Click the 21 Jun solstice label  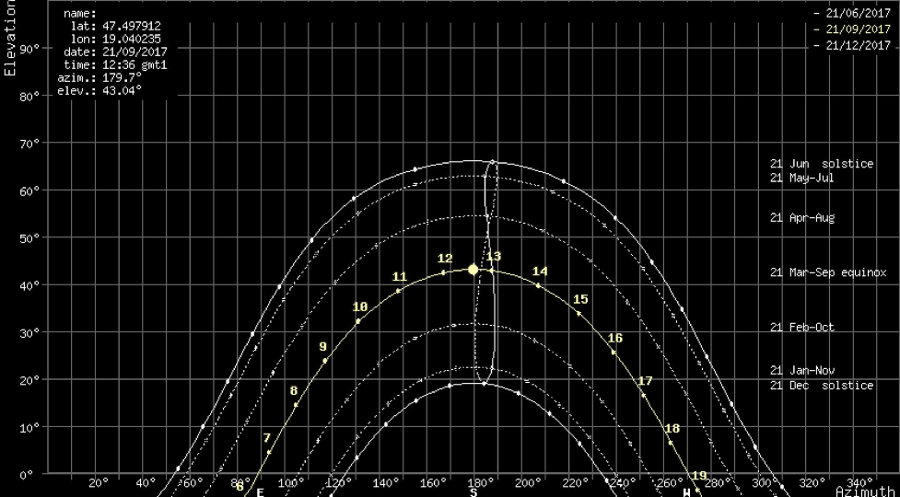click(x=822, y=164)
